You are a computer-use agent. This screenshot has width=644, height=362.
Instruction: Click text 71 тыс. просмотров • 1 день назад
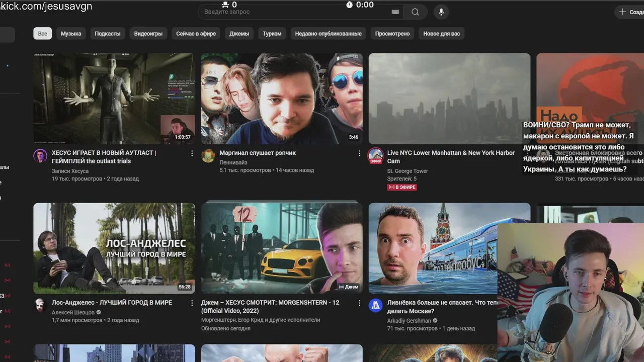click(x=431, y=328)
